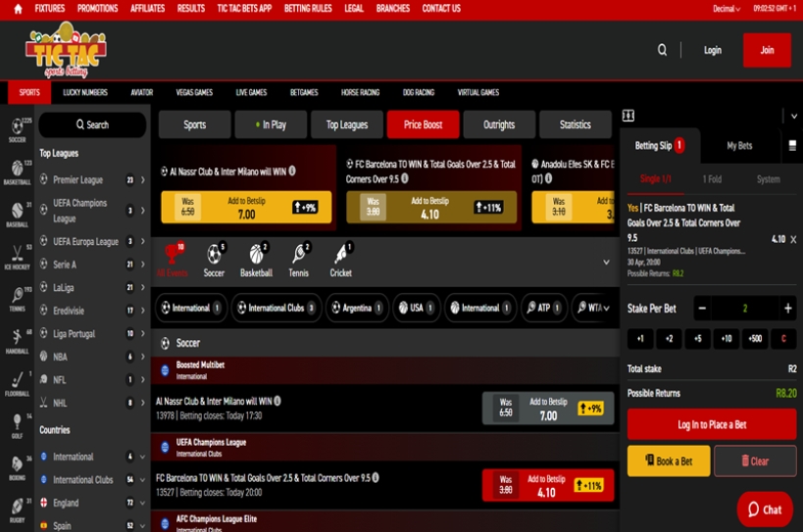Open the Lucky Numbers menu
The image size is (803, 532).
(85, 93)
